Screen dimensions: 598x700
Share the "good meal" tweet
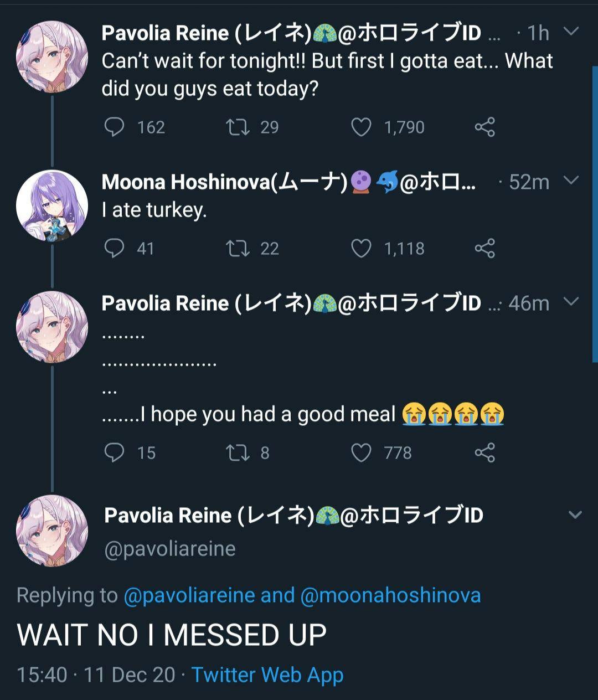click(486, 452)
